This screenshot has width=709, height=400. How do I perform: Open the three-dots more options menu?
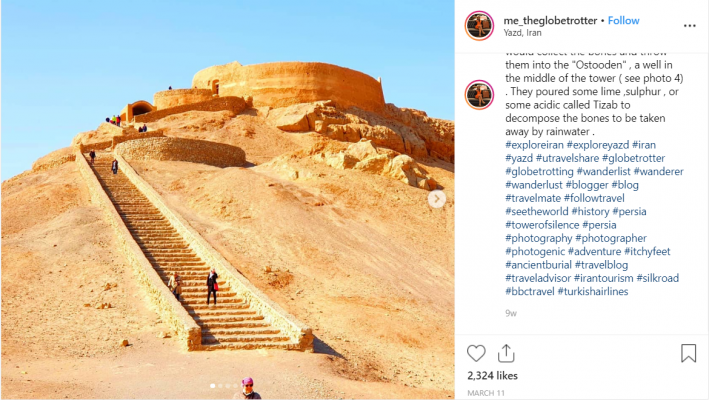[x=690, y=26]
